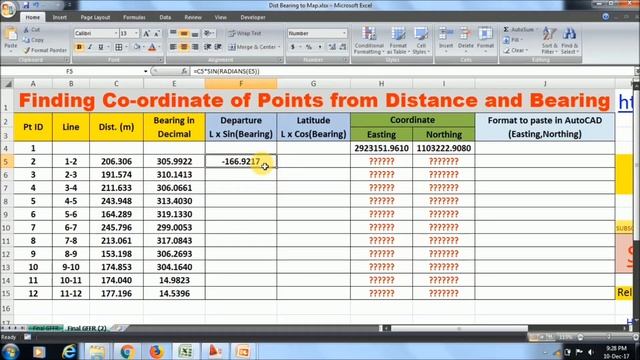Switch to Developer tab

(253, 18)
